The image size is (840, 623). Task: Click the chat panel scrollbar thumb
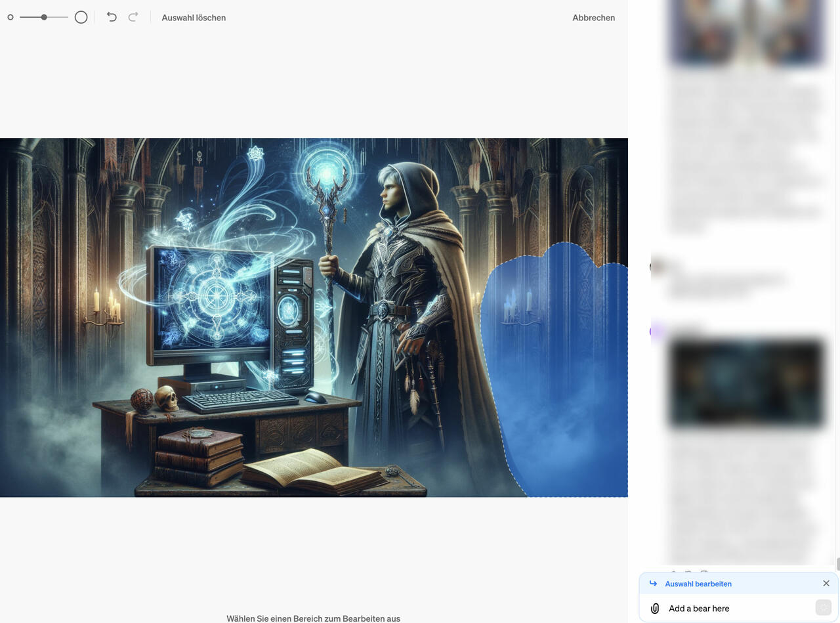pos(837,563)
